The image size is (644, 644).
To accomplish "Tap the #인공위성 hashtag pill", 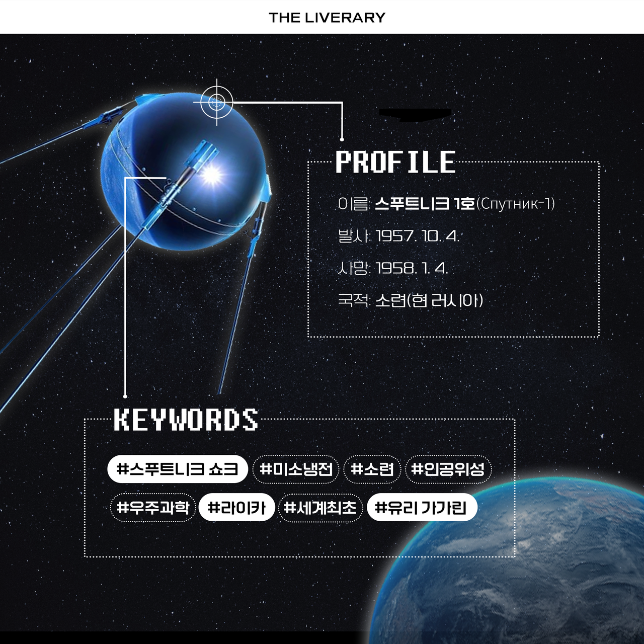I will (x=447, y=469).
